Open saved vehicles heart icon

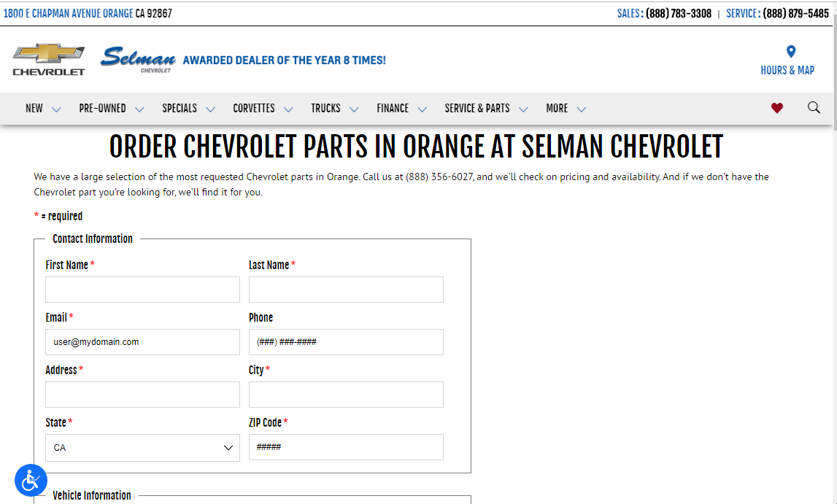pos(777,108)
